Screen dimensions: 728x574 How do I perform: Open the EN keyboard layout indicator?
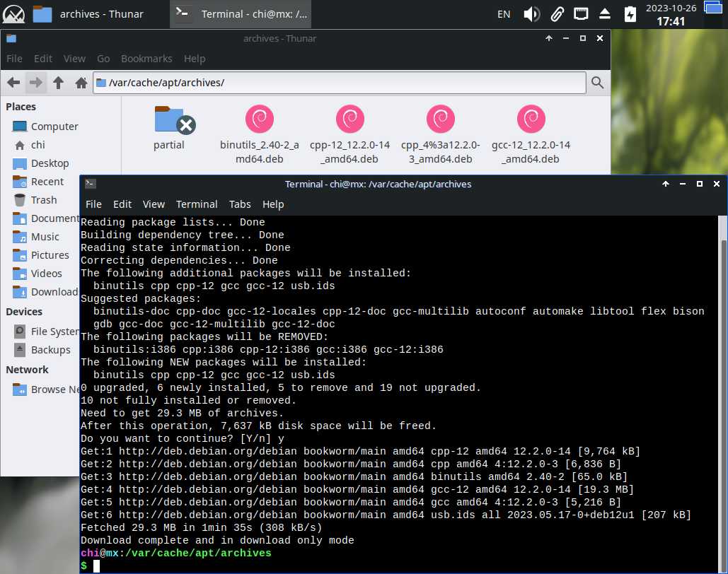[504, 14]
